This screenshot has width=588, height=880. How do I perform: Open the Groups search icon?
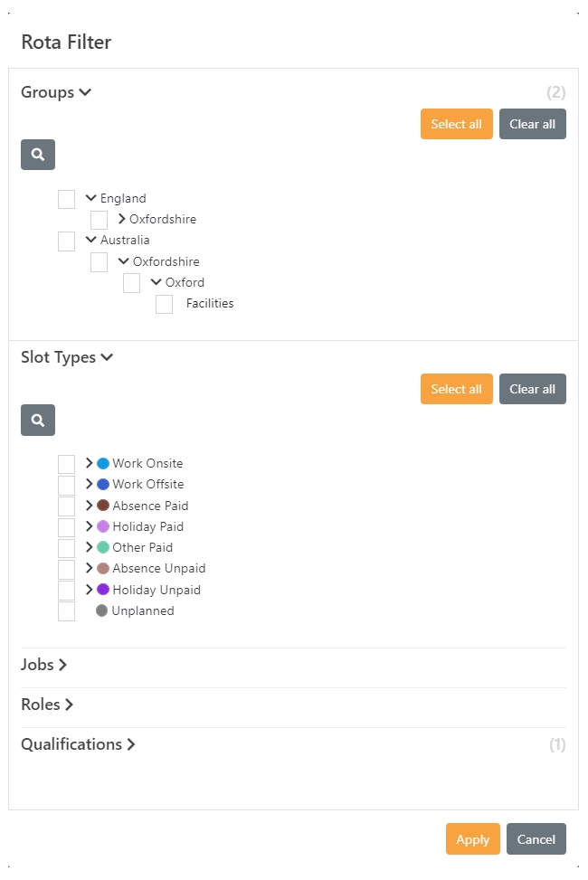(38, 155)
